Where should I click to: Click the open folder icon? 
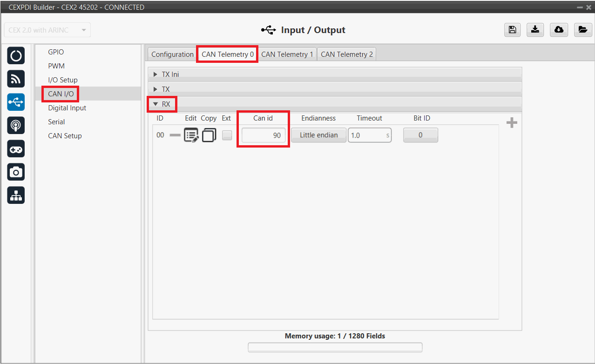tap(582, 30)
